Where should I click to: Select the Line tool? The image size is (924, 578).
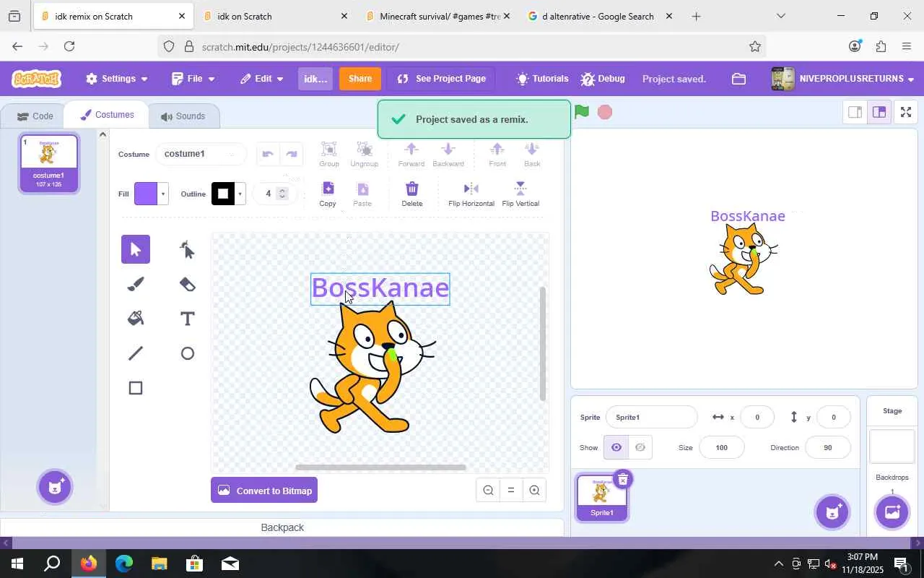[136, 353]
